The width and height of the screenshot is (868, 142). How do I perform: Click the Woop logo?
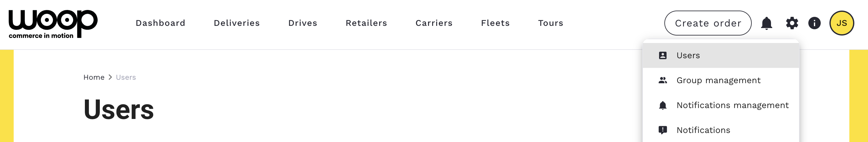(53, 24)
